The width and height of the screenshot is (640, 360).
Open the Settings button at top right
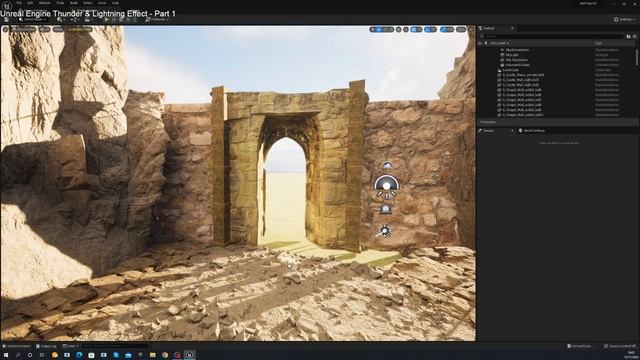(x=624, y=19)
